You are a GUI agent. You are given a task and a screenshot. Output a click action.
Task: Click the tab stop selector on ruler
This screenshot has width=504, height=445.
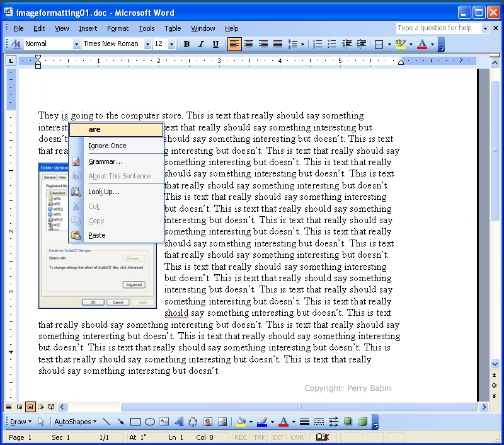(x=11, y=61)
